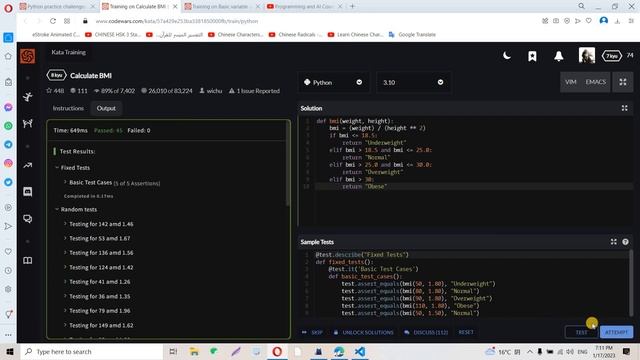Image resolution: width=640 pixels, height=360 pixels.
Task: Open the Codewars logo home
Action: pos(27,56)
